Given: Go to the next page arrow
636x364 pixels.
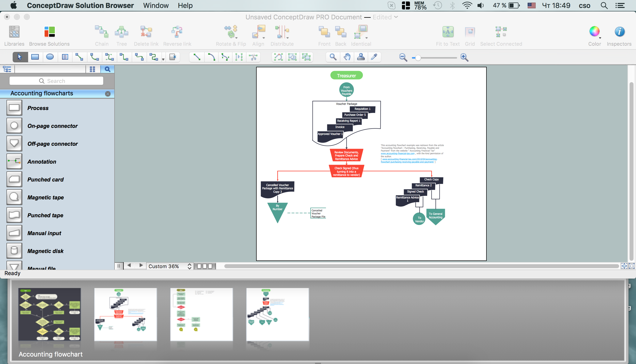Looking at the screenshot, I should [141, 265].
